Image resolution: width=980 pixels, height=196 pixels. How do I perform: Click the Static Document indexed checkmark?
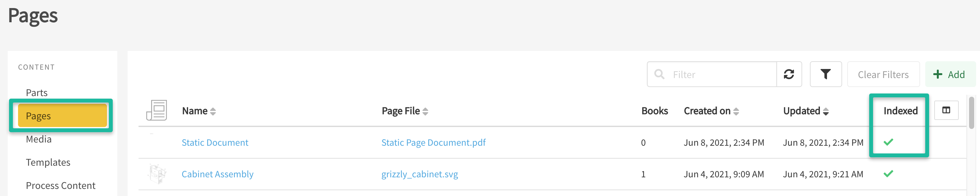coord(888,142)
